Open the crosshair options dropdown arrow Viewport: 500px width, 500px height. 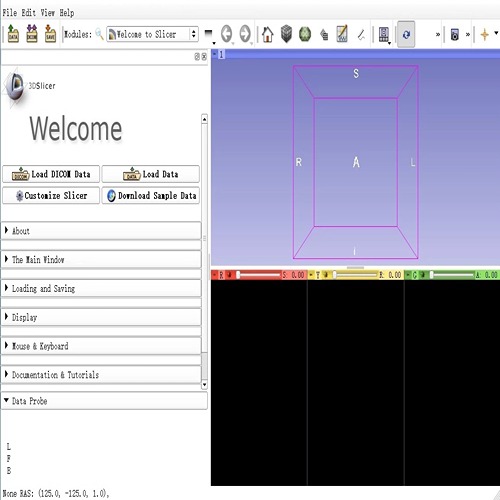point(496,33)
